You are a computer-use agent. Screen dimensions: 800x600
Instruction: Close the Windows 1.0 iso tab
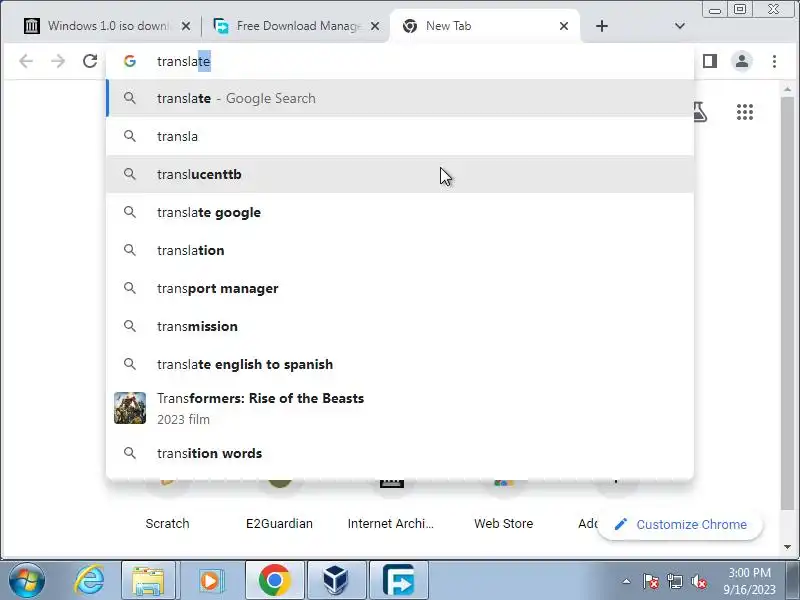tap(186, 26)
